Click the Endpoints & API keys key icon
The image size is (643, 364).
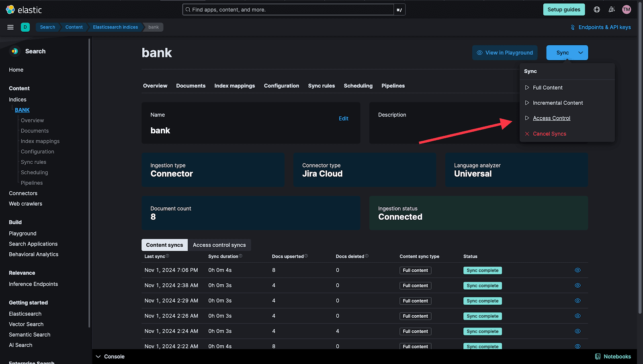tap(572, 27)
